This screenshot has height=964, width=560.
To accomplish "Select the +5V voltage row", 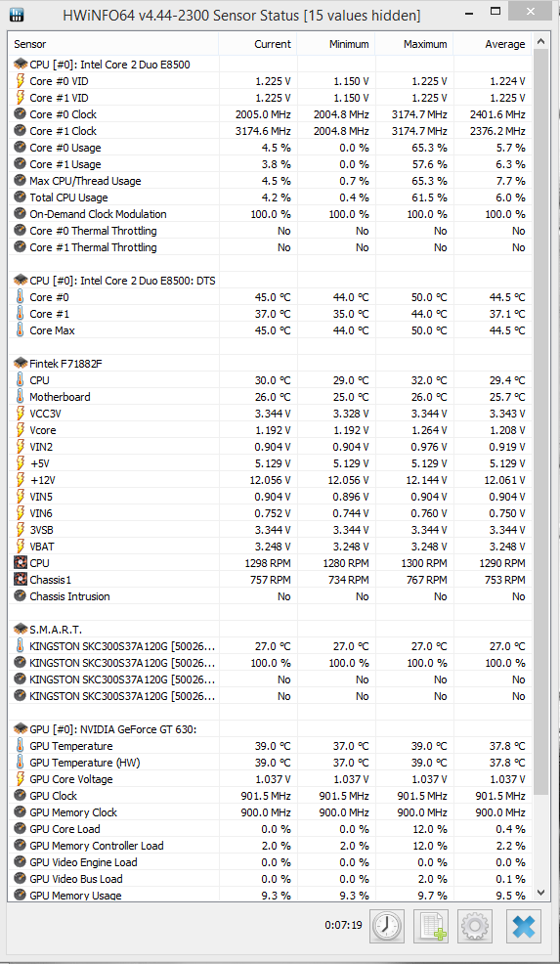I will [271, 463].
